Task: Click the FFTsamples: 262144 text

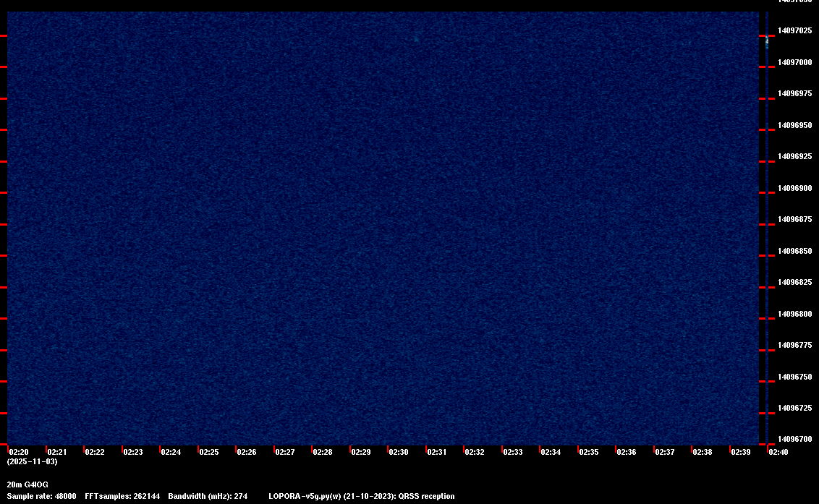Action: point(122,496)
